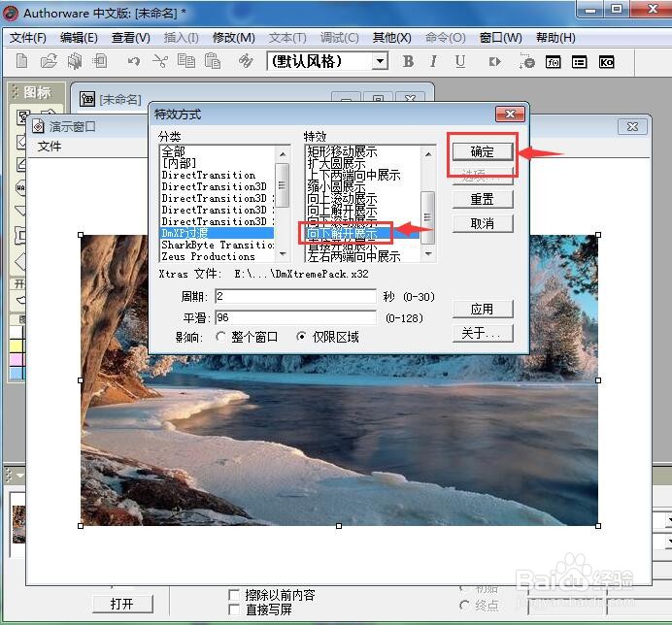
Task: Select the 终点 radio option
Action: click(x=464, y=606)
